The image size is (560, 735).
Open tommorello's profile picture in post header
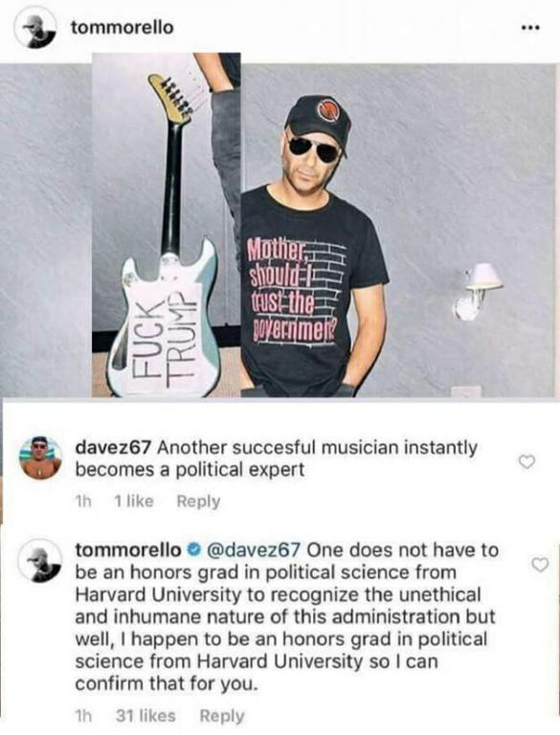[34, 29]
